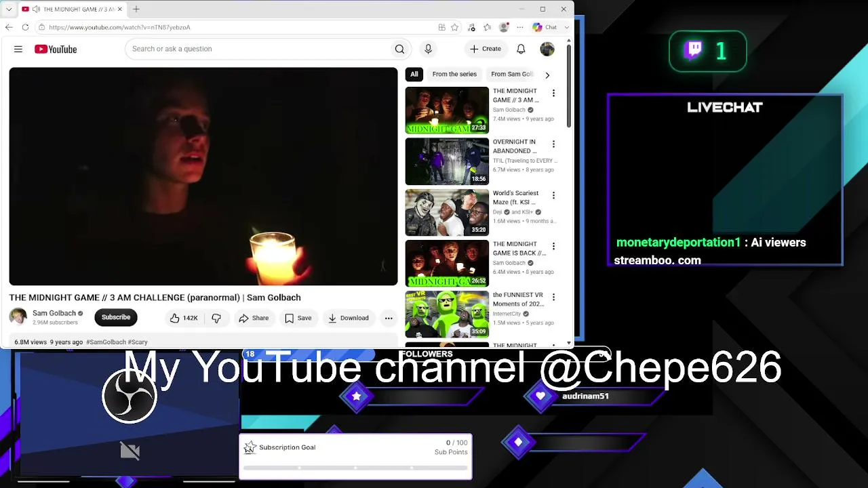This screenshot has width=868, height=488.
Task: Click the #SamGolbach hashtag
Action: coord(106,342)
